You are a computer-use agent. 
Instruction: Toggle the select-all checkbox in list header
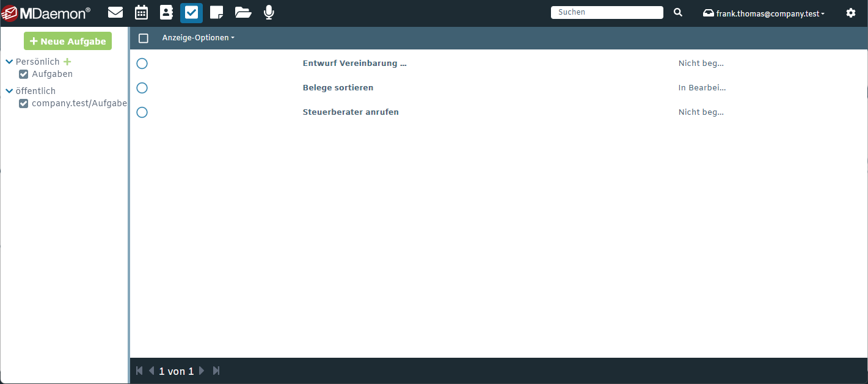click(x=144, y=38)
